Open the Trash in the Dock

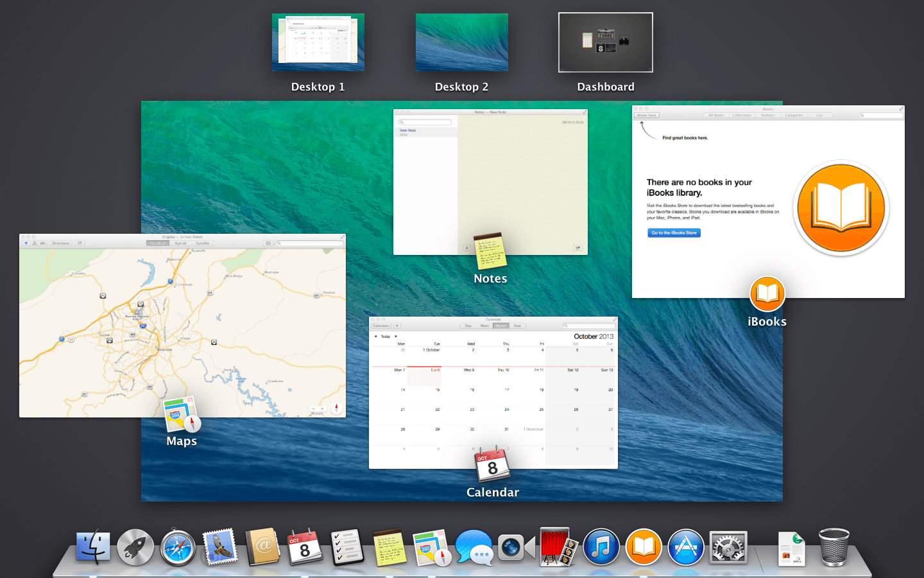(834, 547)
